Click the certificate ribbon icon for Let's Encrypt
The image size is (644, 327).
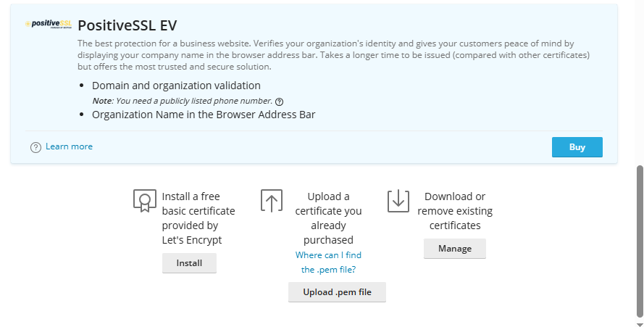tap(145, 201)
